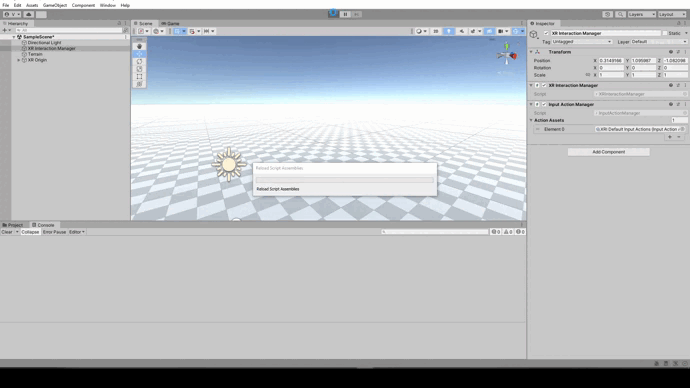
Task: Open the undo history icon
Action: [608, 14]
